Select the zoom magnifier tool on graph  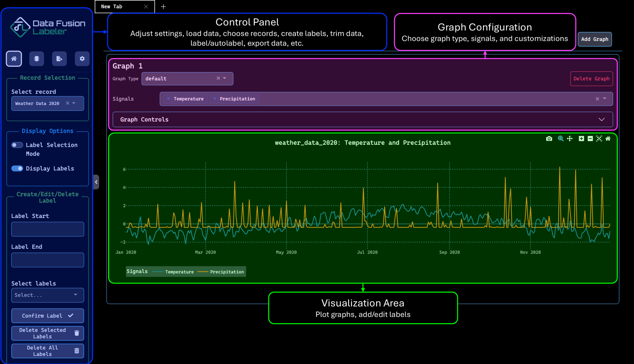[x=561, y=139]
